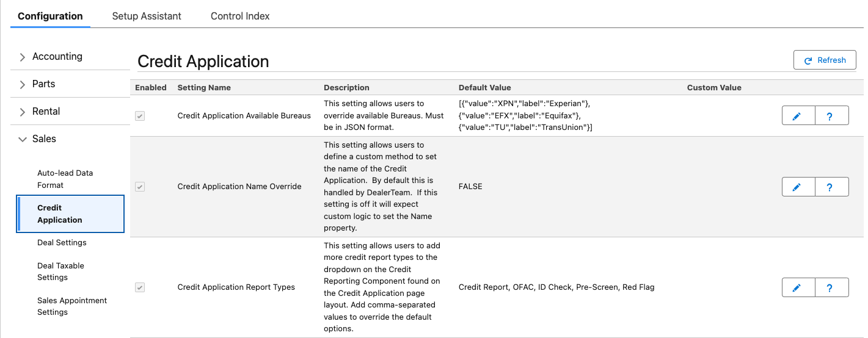Select Credit Application in the sidebar
868x338 pixels.
[70, 214]
